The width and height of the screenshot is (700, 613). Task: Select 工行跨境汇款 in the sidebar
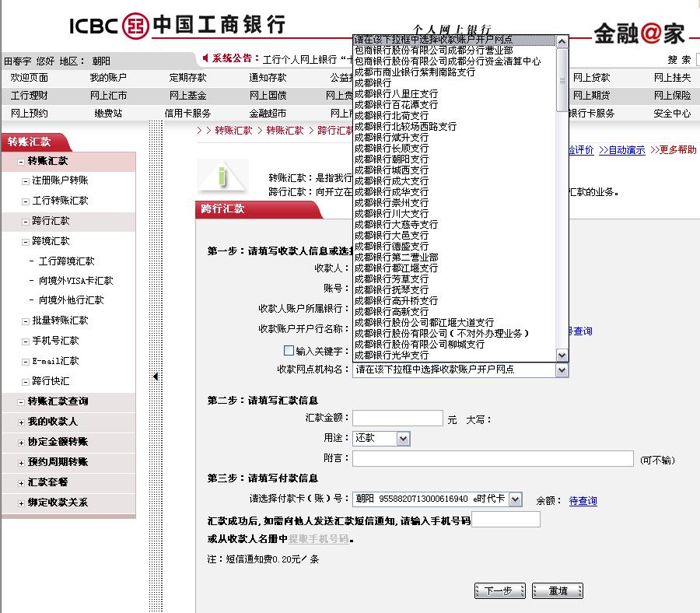click(67, 261)
